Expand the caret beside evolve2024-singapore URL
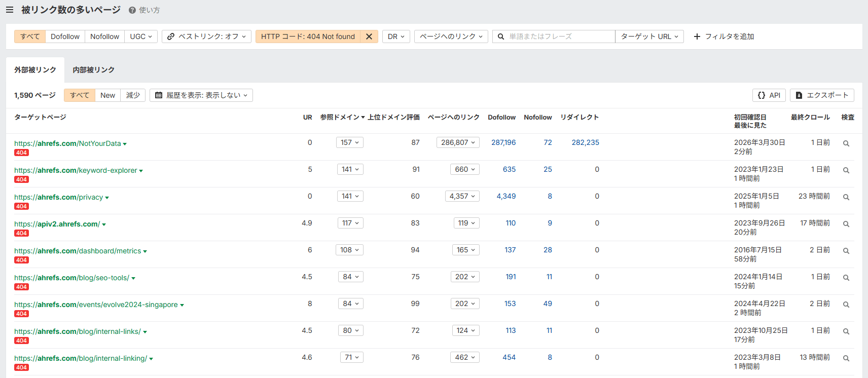The width and height of the screenshot is (868, 378). (x=182, y=305)
